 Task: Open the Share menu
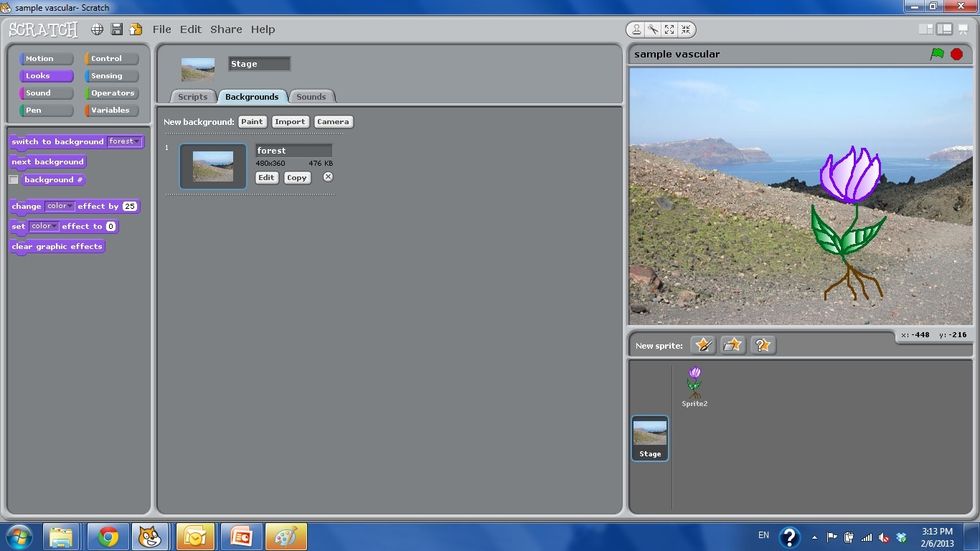[x=226, y=30]
